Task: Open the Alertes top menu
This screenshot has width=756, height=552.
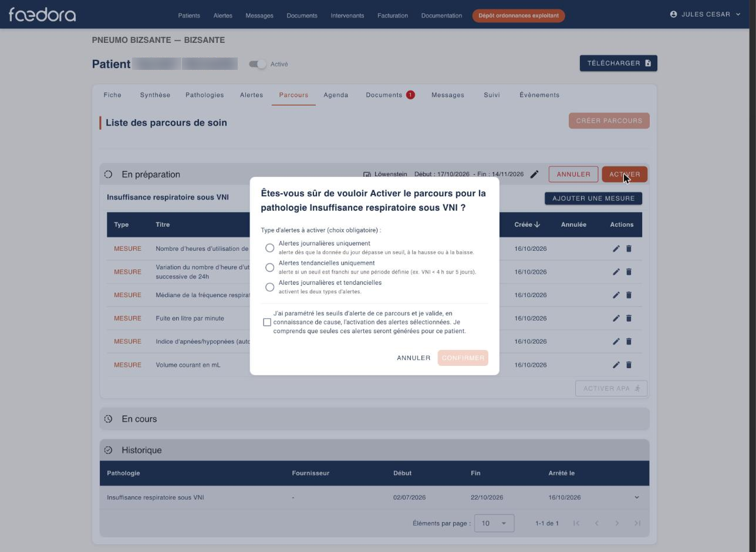Action: pos(222,15)
